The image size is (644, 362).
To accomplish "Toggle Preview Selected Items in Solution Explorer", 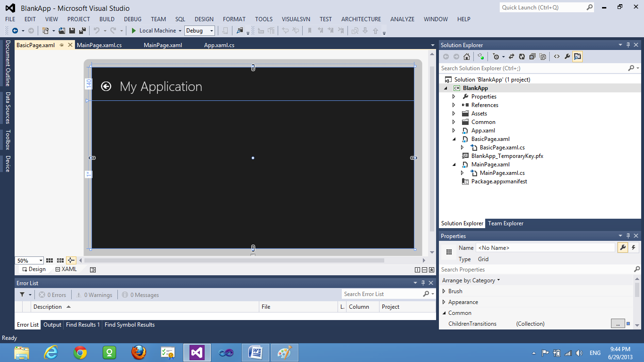I will pos(578,56).
